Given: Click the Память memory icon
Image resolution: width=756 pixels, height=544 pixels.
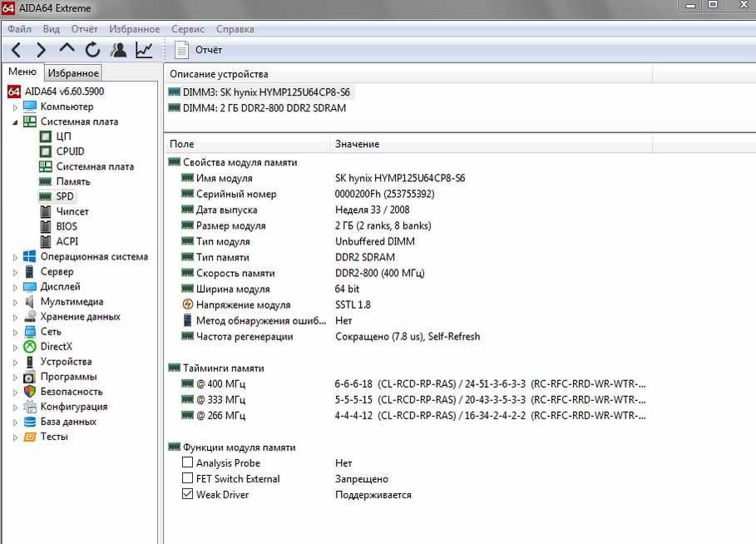Looking at the screenshot, I should coord(45,182).
